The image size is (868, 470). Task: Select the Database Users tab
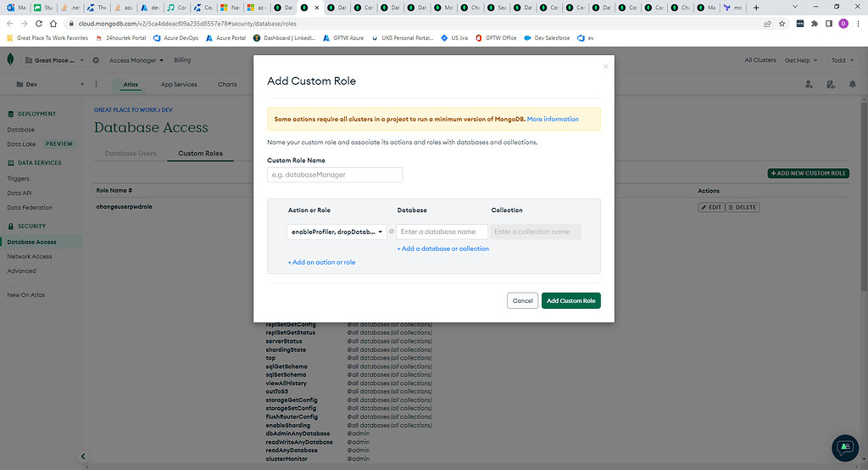tap(131, 154)
